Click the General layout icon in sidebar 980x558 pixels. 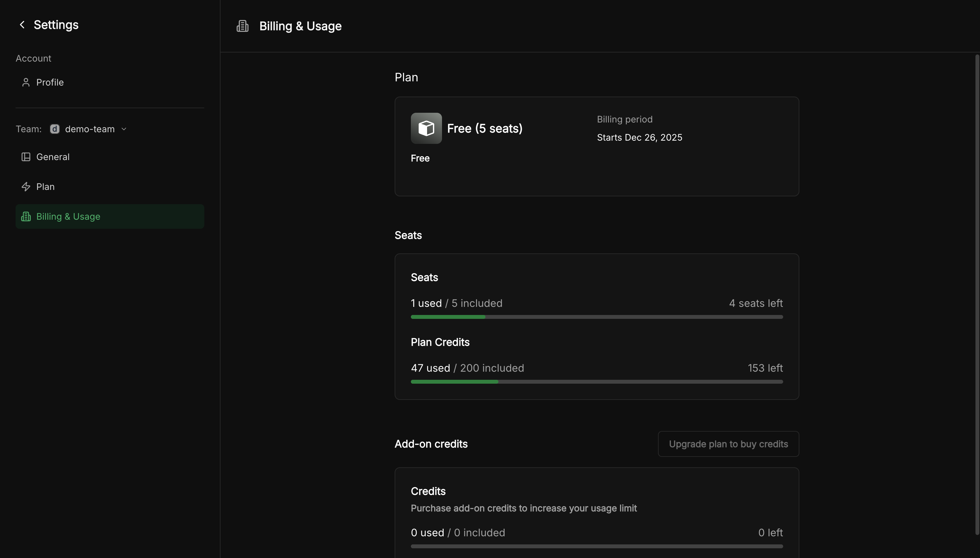pos(26,157)
